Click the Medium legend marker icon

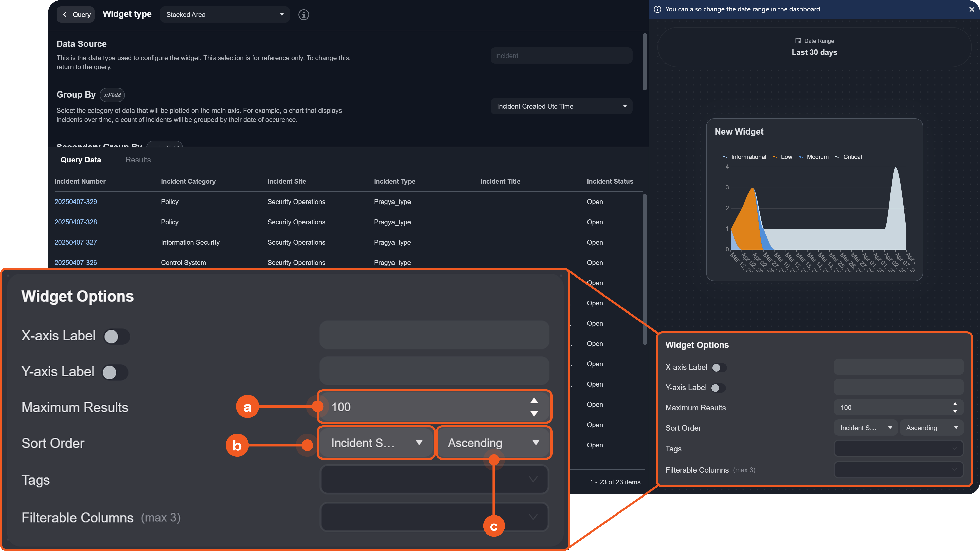point(800,157)
